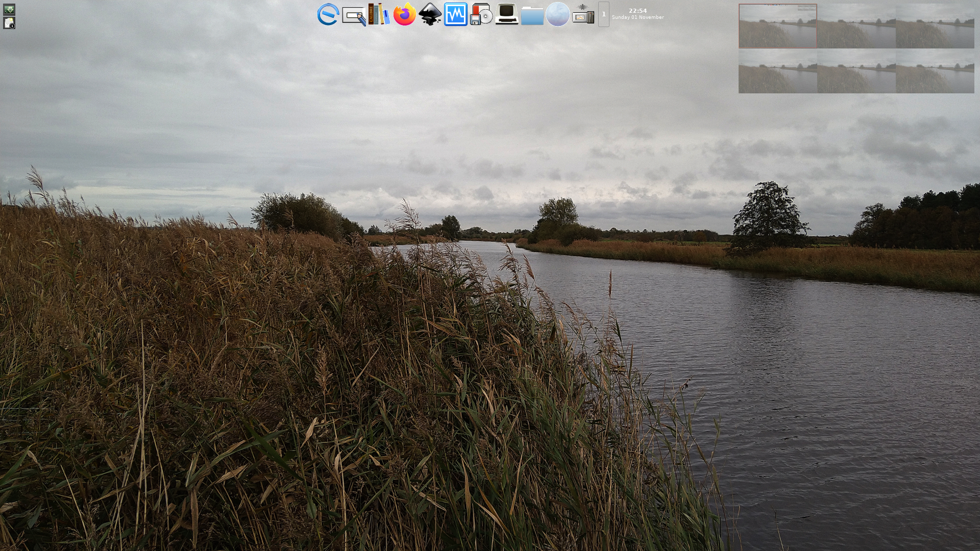
Task: Open the blue file manager folder
Action: pos(532,15)
